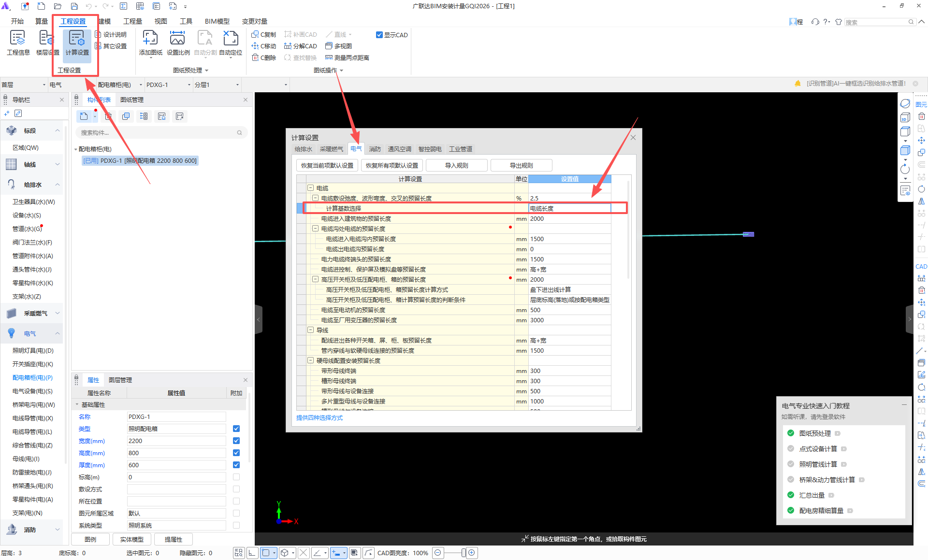Enable the 标高(m) 附加 checkbox
Screen dimensions: 928x560
coord(236,477)
